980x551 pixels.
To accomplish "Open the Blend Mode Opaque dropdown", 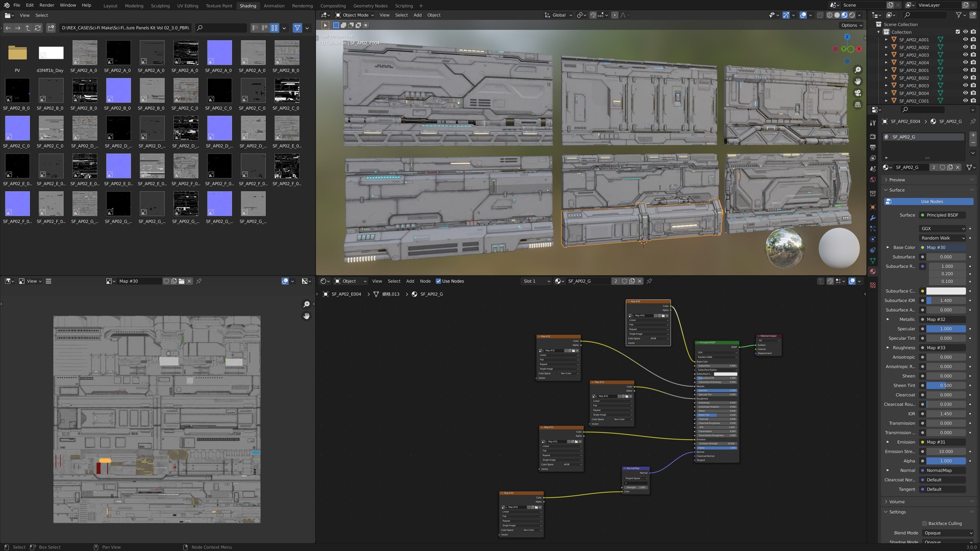I will click(x=948, y=533).
